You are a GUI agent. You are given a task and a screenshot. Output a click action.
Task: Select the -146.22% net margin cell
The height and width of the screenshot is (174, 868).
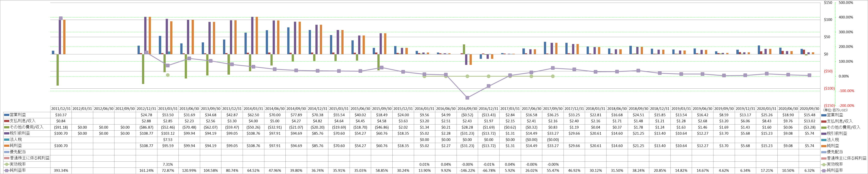coord(467,170)
